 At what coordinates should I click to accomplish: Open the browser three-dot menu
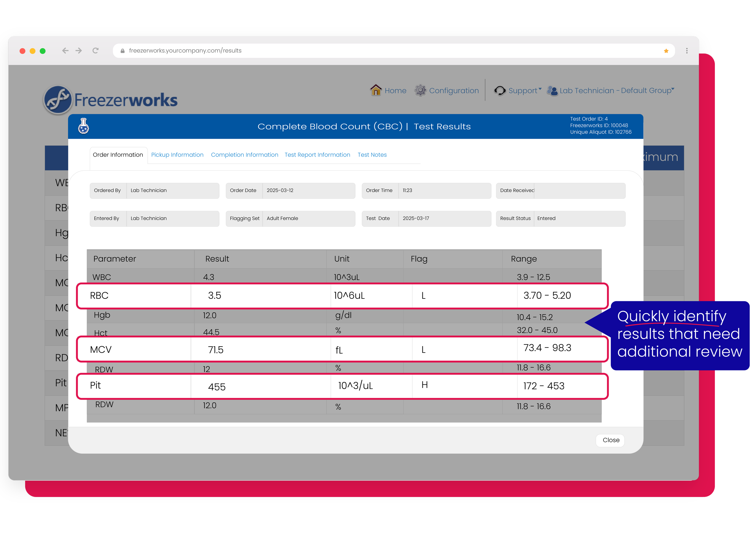(687, 51)
